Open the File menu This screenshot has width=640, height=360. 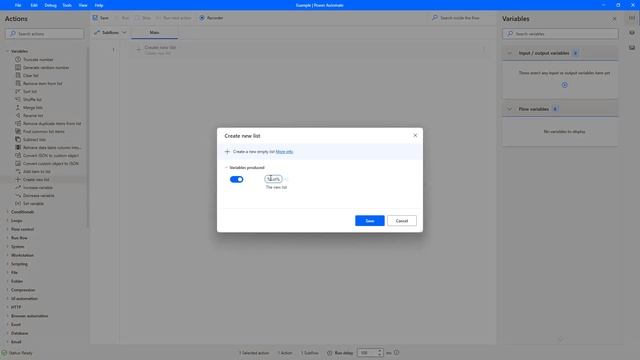tap(18, 5)
